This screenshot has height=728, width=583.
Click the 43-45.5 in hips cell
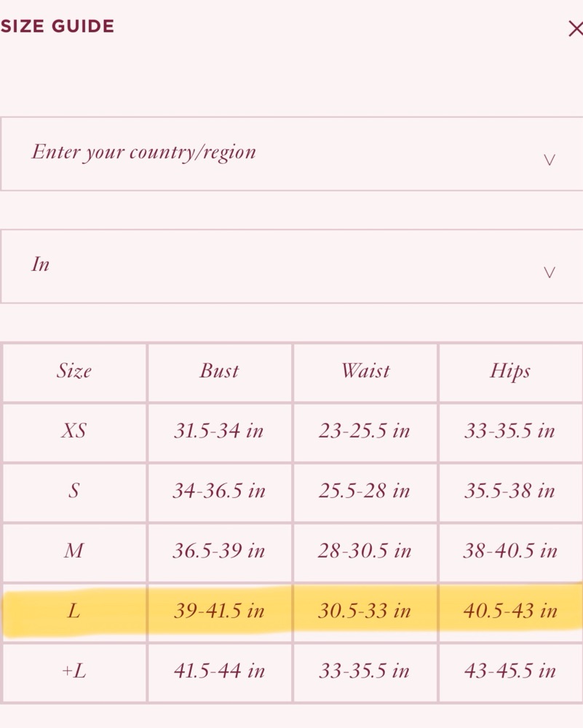click(510, 671)
